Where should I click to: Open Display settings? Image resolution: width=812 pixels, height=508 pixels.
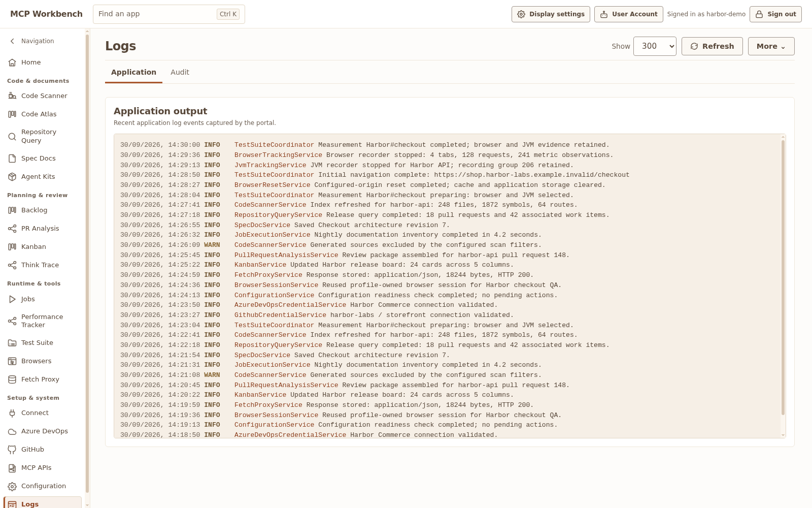[x=551, y=14]
